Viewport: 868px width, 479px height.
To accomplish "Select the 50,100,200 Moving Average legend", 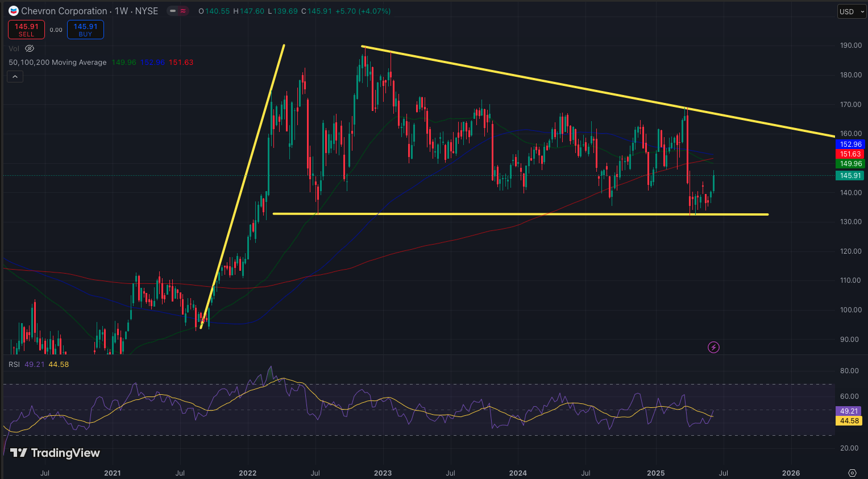I will [x=57, y=63].
